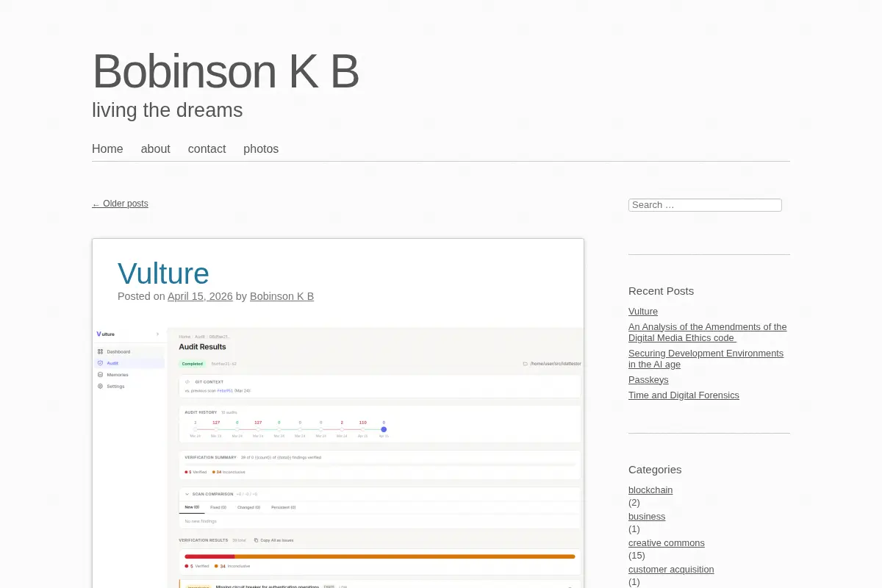
Task: Open Digital Media Ethics code amendments post
Action: click(x=707, y=332)
